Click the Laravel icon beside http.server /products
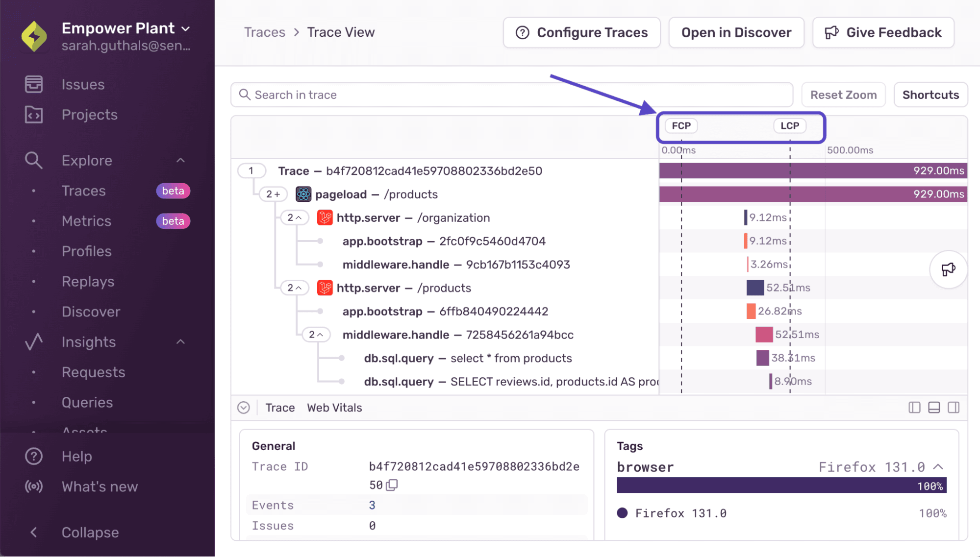The width and height of the screenshot is (980, 557). coord(325,288)
